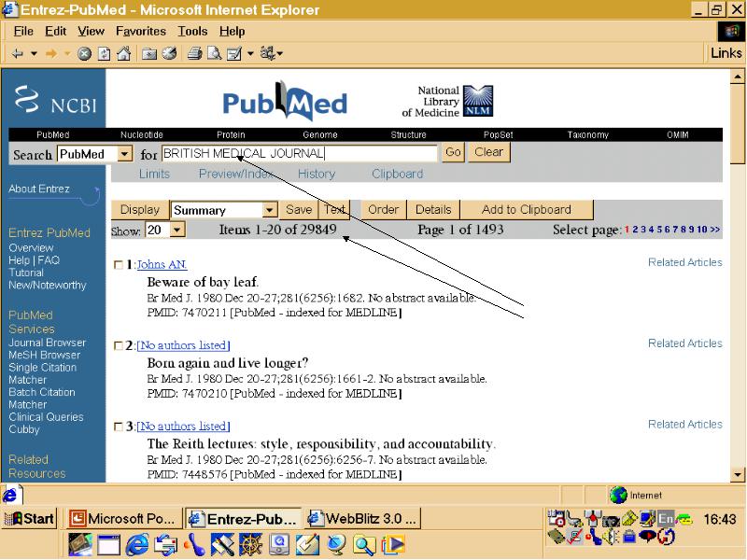Expand the Edit button dropdown arrow
Screen dimensions: 747x560
(250, 54)
